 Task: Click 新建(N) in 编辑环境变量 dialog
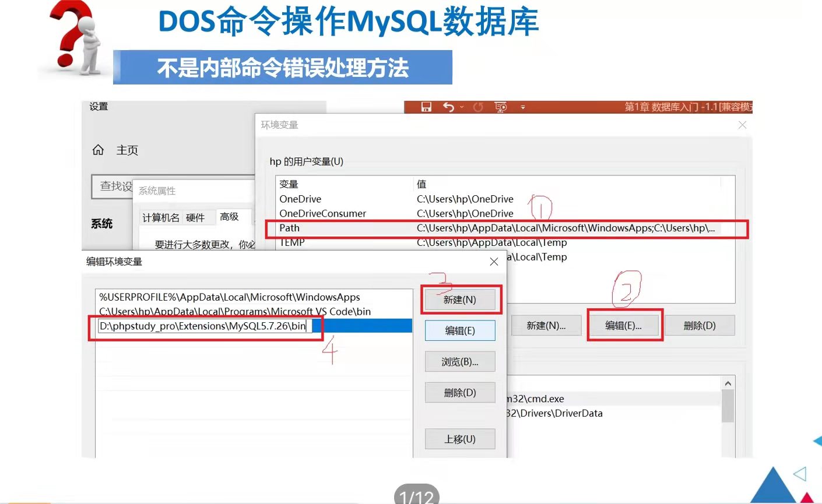click(x=460, y=300)
